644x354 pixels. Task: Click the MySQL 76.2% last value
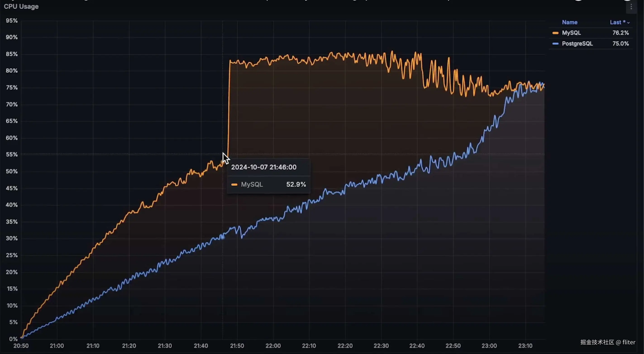(x=620, y=33)
